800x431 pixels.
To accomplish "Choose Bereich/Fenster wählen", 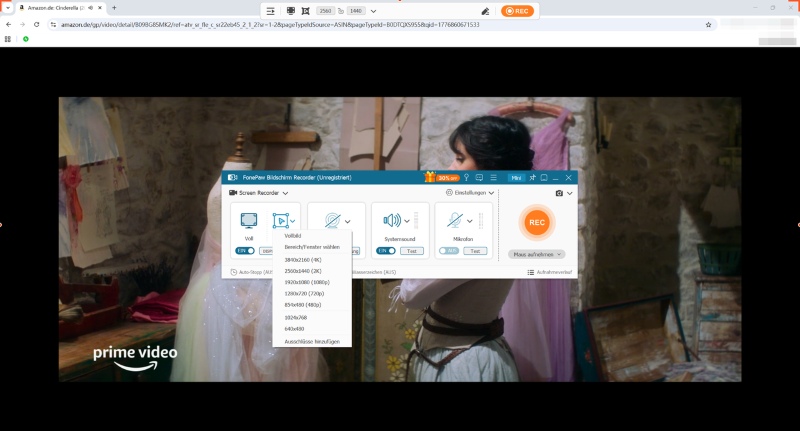I will (x=312, y=247).
